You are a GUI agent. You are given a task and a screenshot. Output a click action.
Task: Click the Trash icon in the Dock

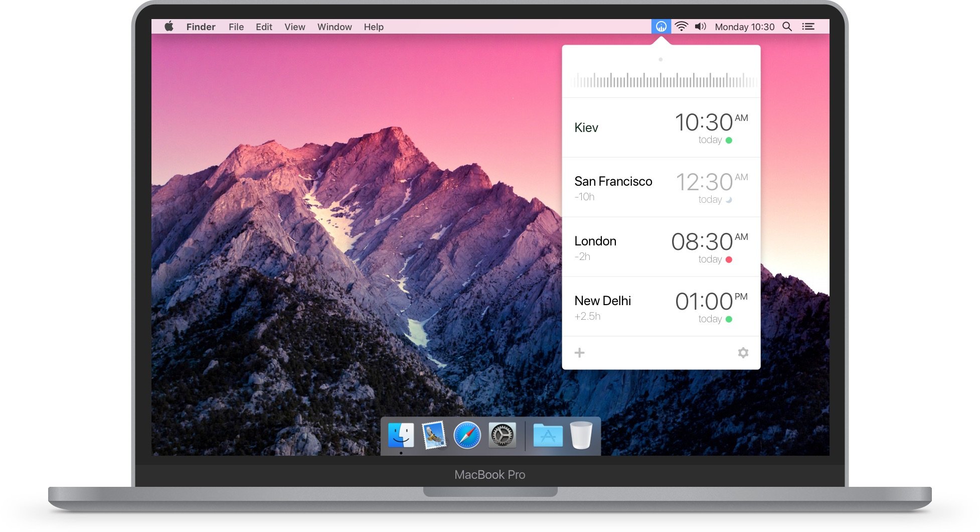point(581,435)
